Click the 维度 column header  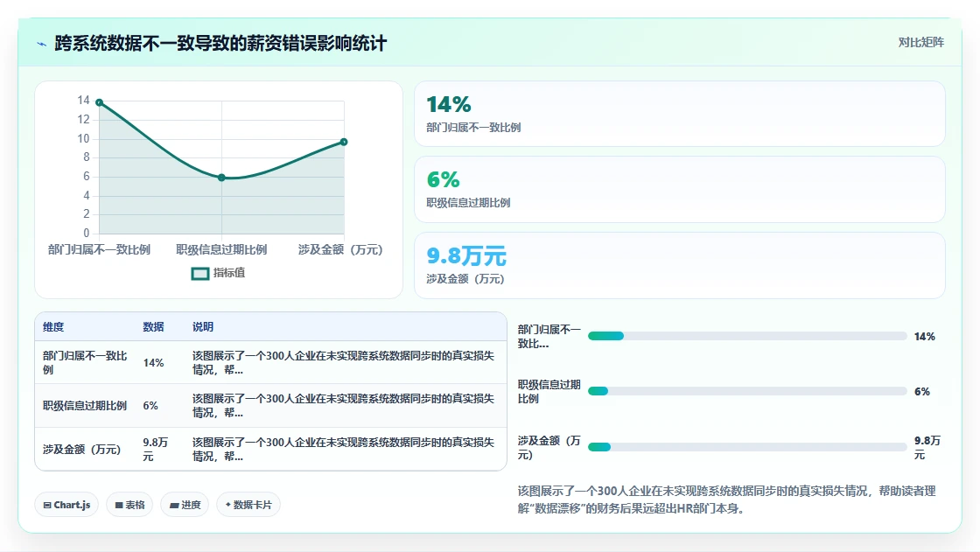pos(53,327)
